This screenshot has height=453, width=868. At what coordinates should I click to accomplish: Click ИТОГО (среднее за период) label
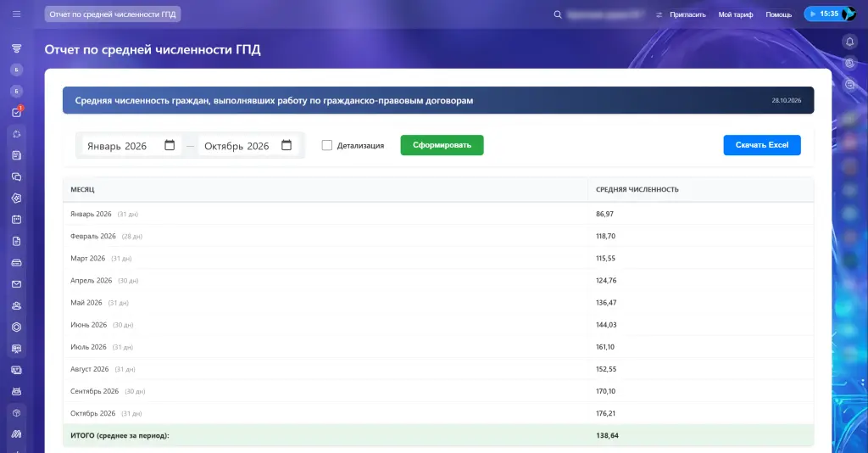pyautogui.click(x=120, y=435)
